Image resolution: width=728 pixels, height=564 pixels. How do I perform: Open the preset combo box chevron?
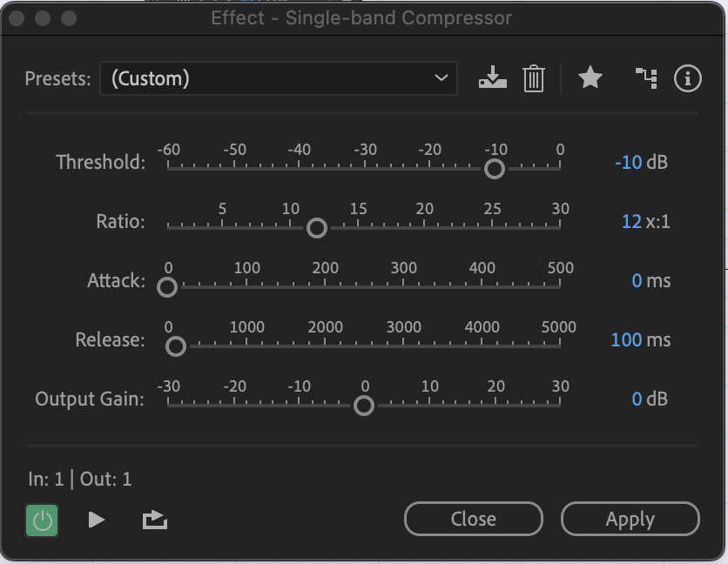click(442, 78)
